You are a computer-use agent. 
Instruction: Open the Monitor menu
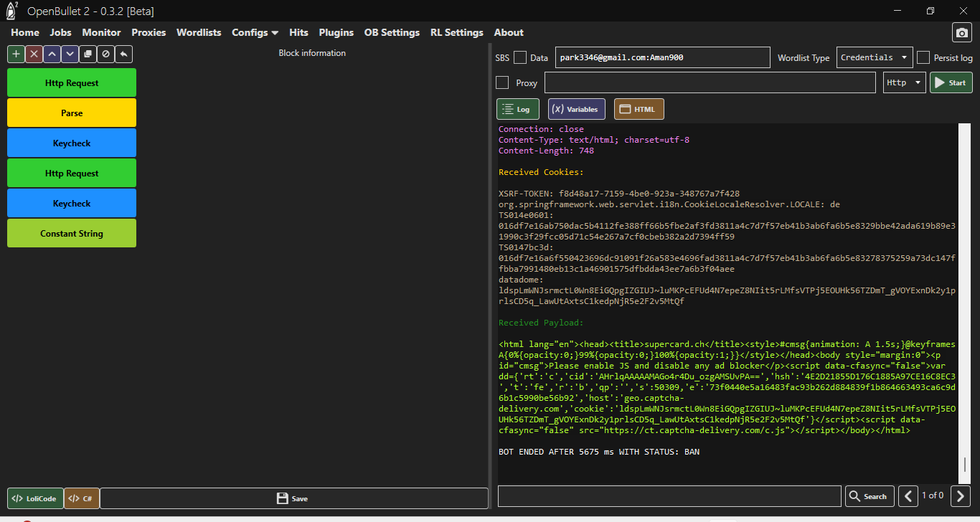pyautogui.click(x=101, y=32)
